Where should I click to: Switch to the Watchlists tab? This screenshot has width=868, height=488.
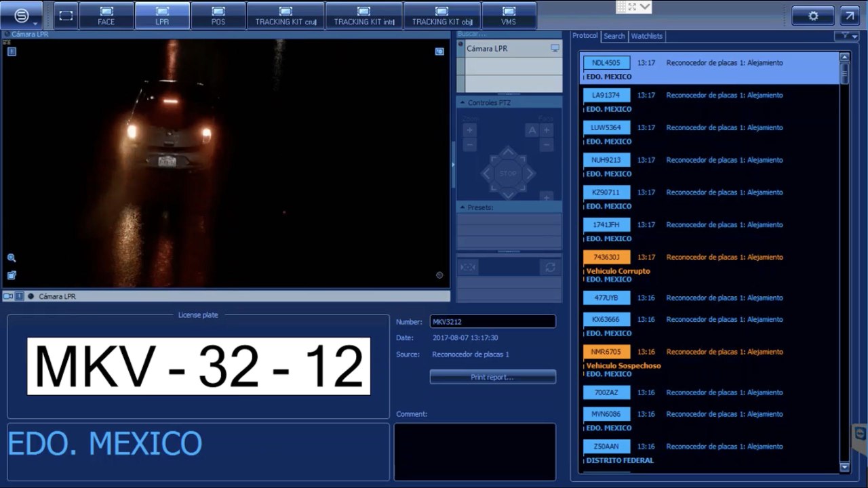(x=646, y=36)
